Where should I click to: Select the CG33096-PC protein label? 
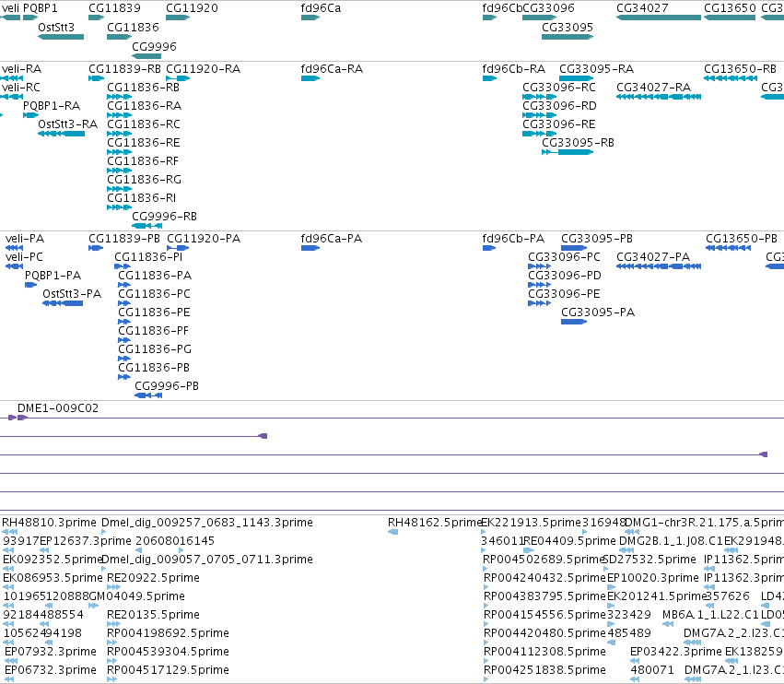coord(564,257)
